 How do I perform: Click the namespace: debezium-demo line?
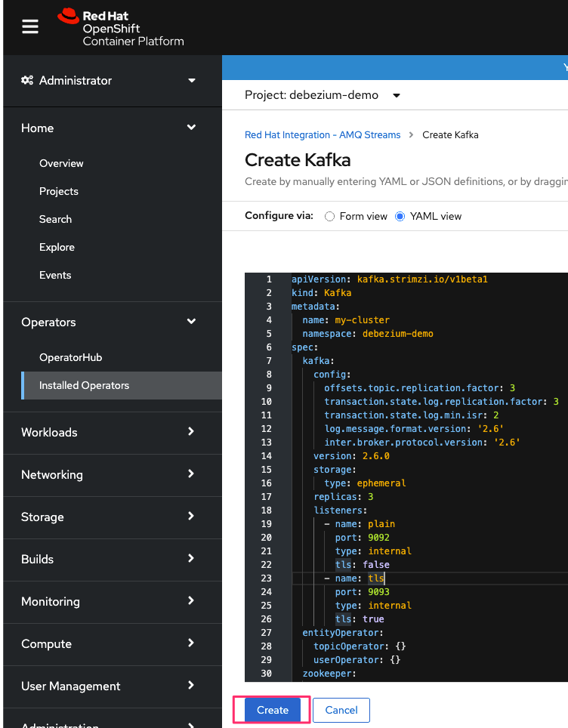368,333
